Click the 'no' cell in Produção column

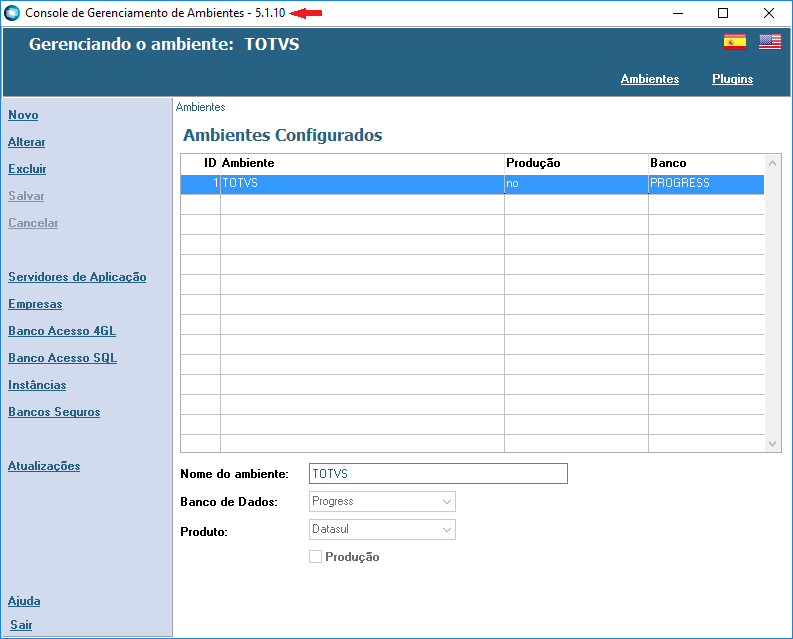point(576,184)
